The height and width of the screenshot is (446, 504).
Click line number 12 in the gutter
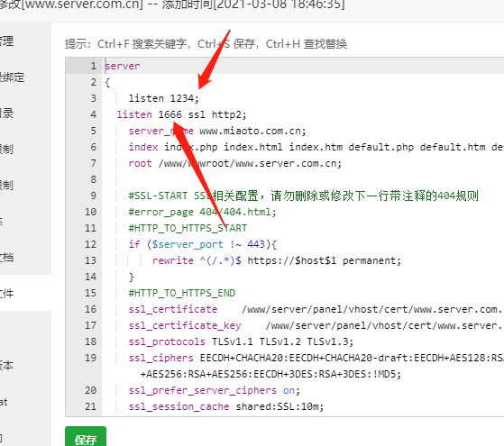[x=90, y=244]
